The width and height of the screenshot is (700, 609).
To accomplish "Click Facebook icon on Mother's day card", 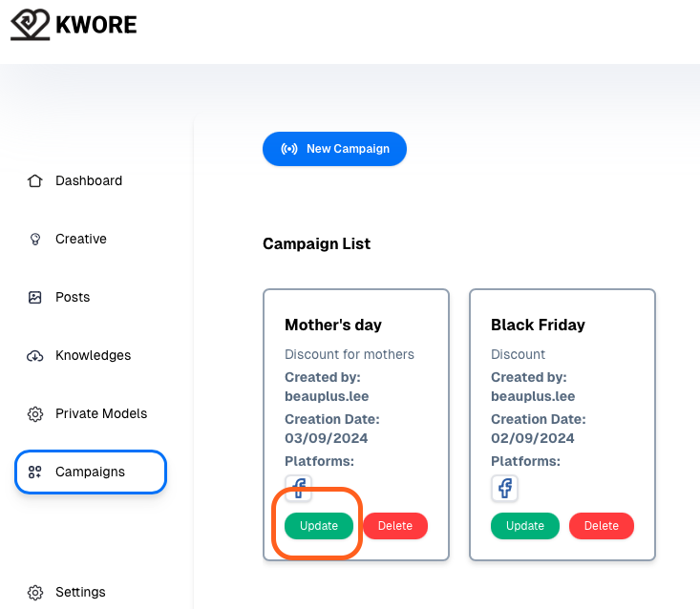I will pos(298,488).
